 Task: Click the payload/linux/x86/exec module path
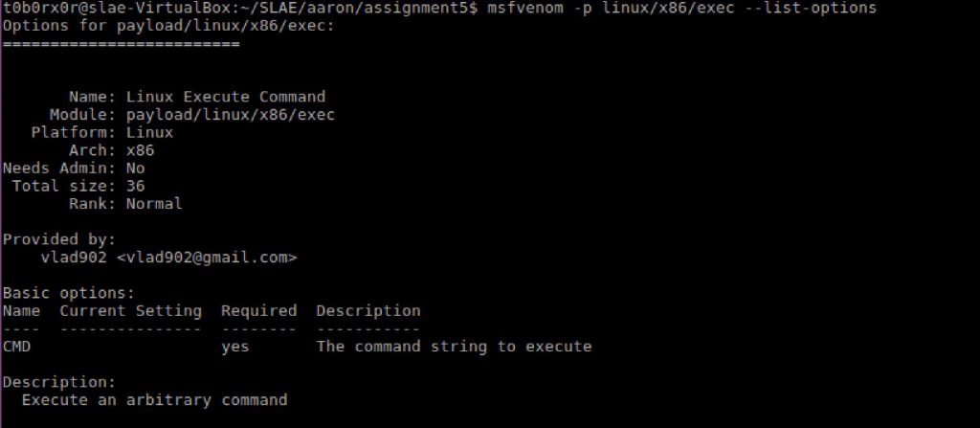coord(231,115)
